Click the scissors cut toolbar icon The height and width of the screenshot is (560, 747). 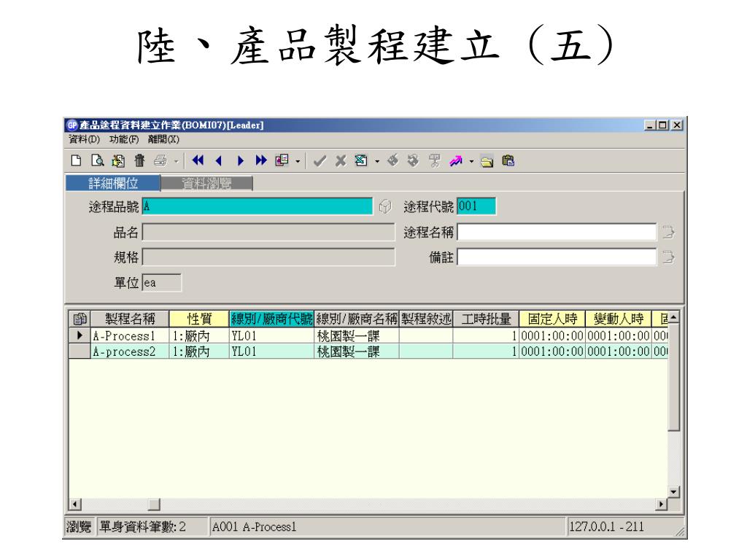[x=434, y=160]
